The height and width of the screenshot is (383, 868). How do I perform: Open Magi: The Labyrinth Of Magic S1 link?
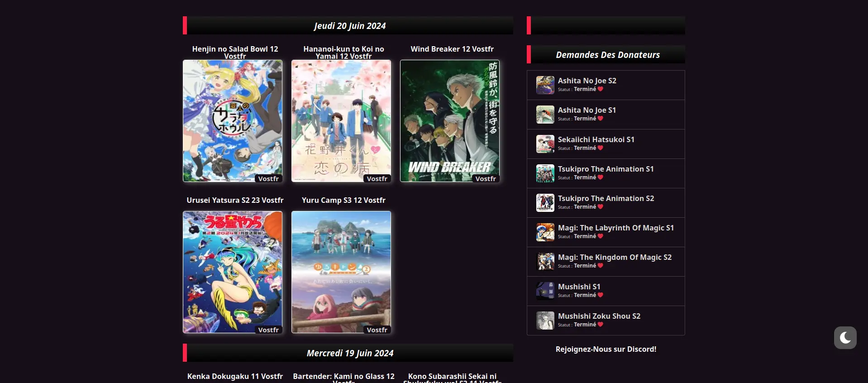tap(616, 228)
